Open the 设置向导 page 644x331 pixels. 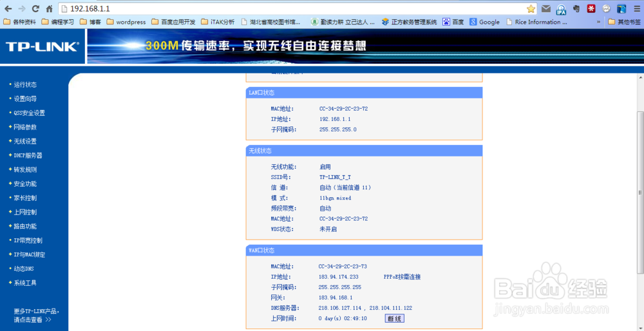[x=25, y=99]
